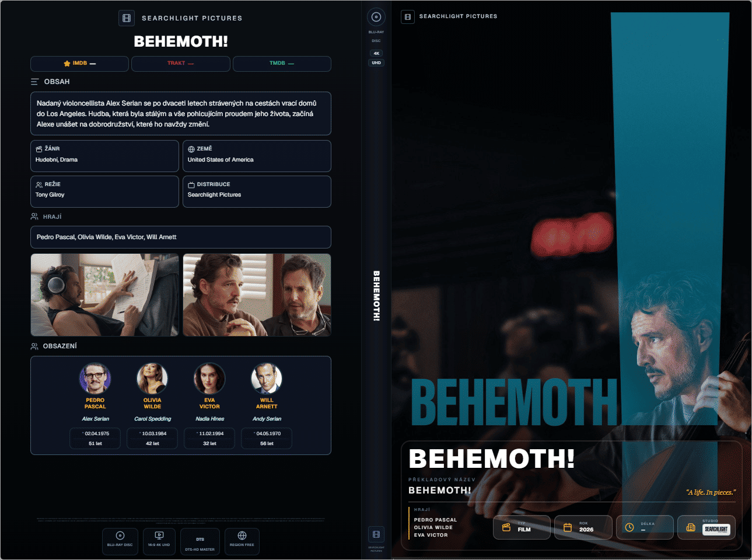The width and height of the screenshot is (752, 560).
Task: Click the lines icon beside the Obsah heading
Action: pyautogui.click(x=35, y=82)
